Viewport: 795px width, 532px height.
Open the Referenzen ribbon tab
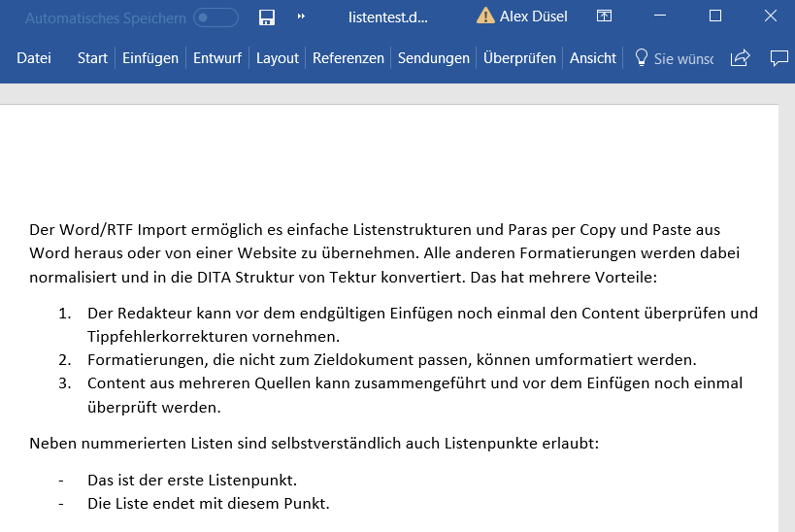348,58
